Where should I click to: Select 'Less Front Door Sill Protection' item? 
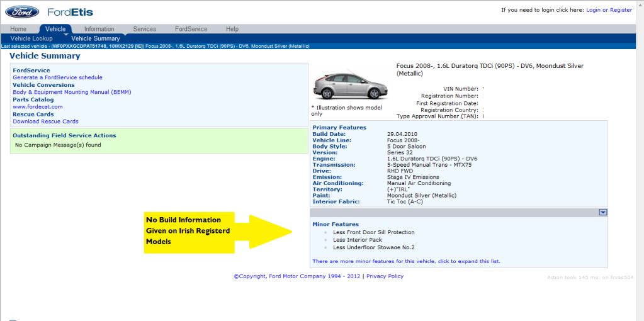click(374, 232)
